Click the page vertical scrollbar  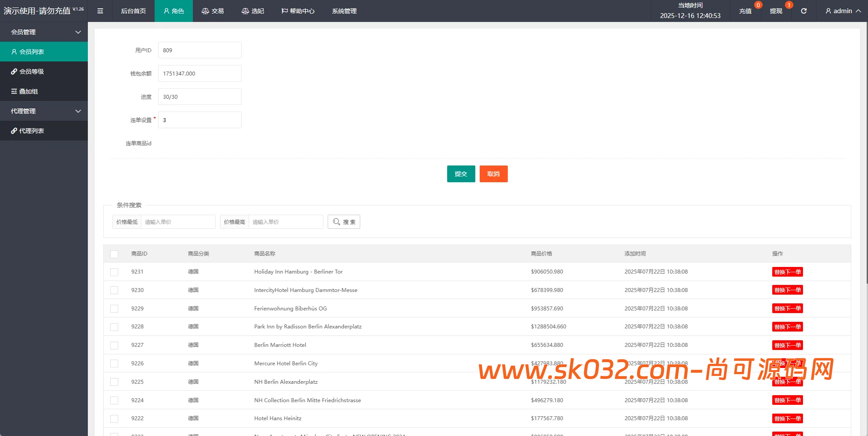(866, 154)
